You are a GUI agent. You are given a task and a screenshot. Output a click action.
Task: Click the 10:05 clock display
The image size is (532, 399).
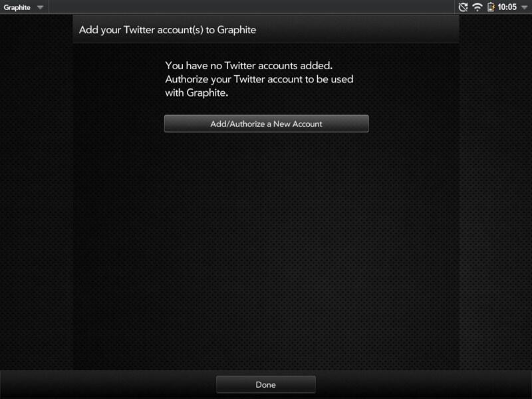(507, 7)
